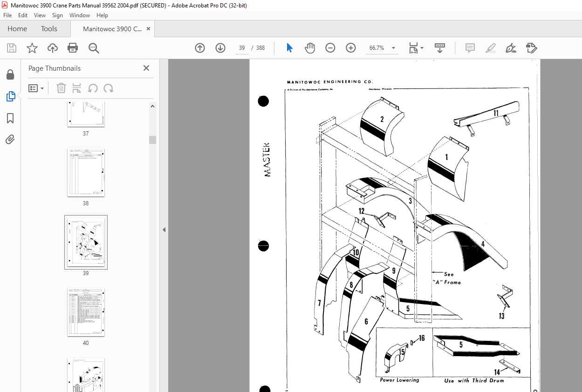
Task: Open the stamp tool icon
Action: coord(532,48)
